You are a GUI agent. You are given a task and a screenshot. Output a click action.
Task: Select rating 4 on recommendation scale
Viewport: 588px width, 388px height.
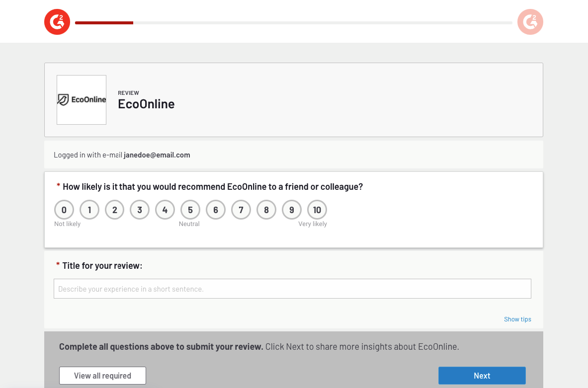pos(165,210)
